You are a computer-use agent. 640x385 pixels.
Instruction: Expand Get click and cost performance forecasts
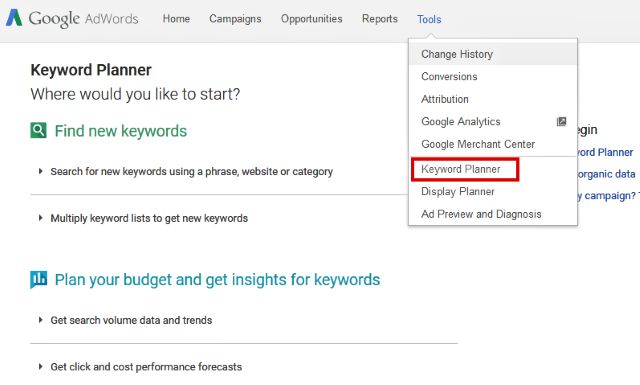click(x=146, y=367)
